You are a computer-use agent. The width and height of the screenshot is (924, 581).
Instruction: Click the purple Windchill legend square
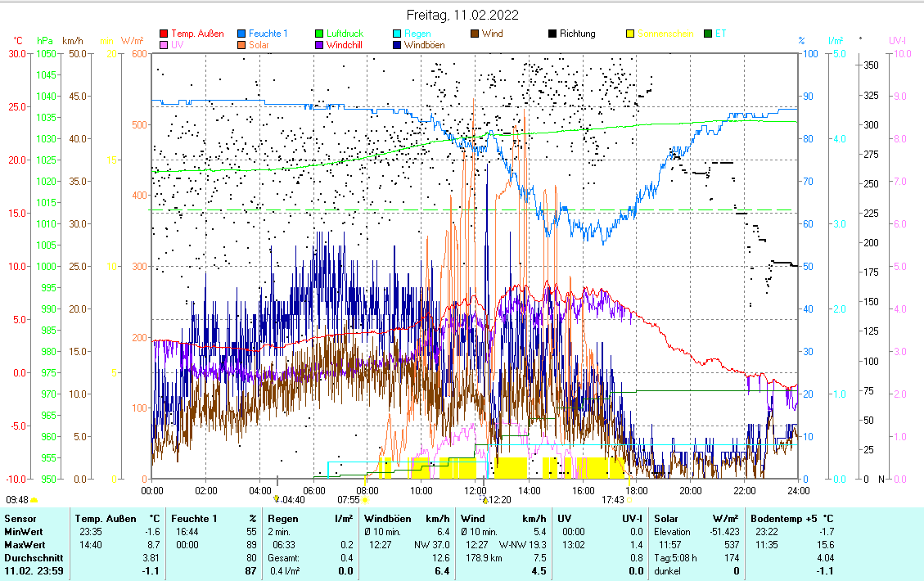[x=320, y=45]
